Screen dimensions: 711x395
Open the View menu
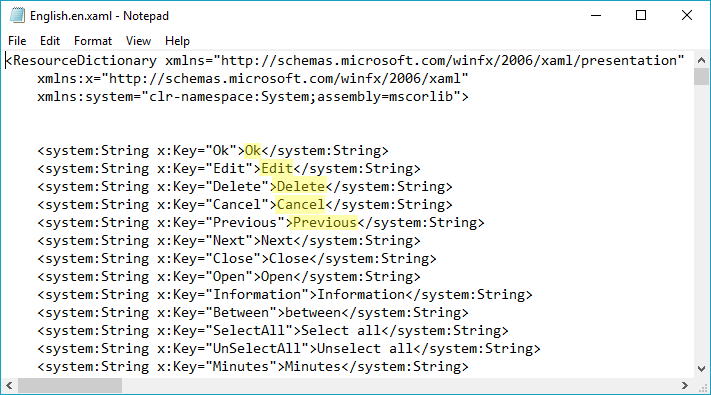click(138, 41)
